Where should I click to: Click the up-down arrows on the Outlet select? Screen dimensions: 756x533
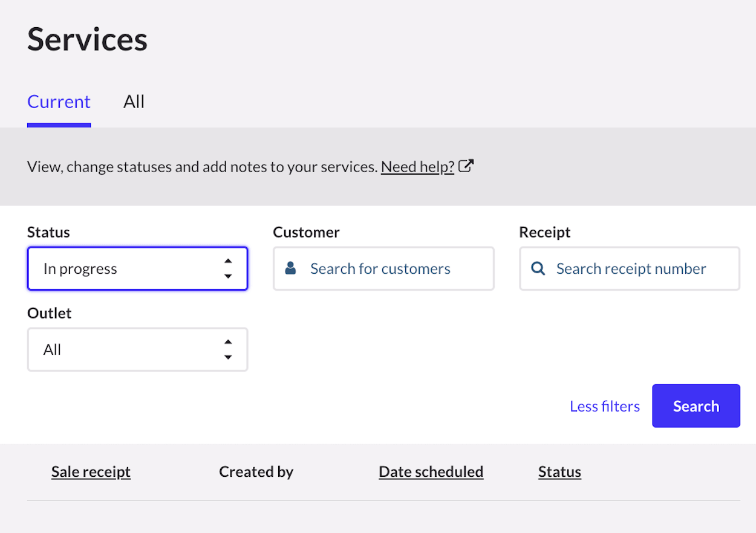click(228, 349)
